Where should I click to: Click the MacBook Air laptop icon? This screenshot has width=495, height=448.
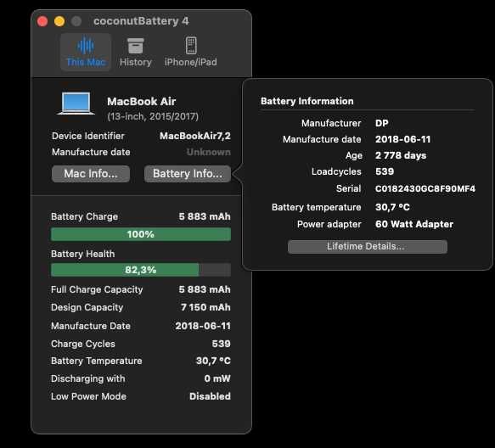(x=76, y=104)
